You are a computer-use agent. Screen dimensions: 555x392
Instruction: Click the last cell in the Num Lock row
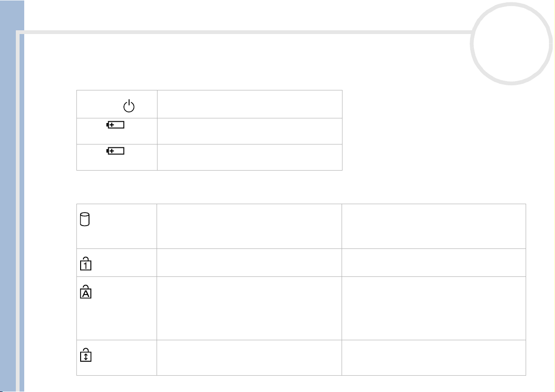tap(433, 263)
